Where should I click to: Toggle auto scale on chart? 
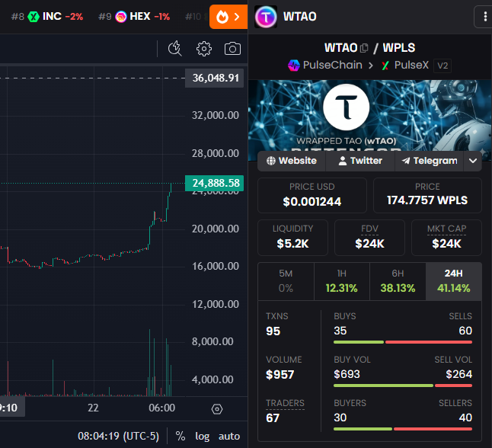coord(229,436)
